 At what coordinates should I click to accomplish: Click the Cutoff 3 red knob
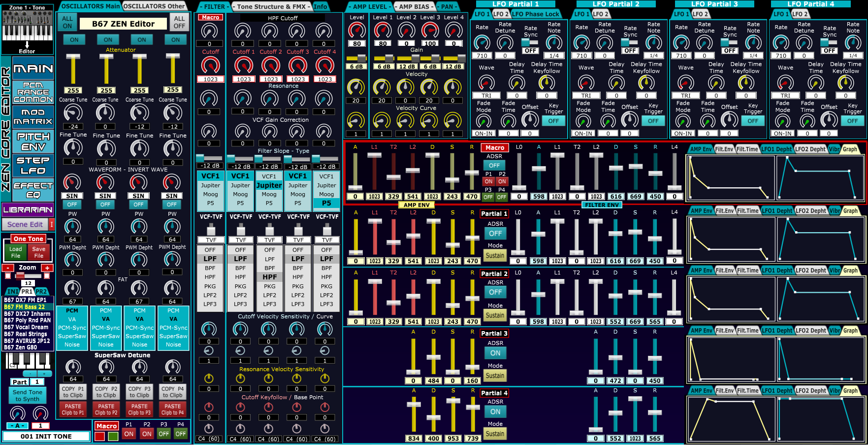coord(297,65)
